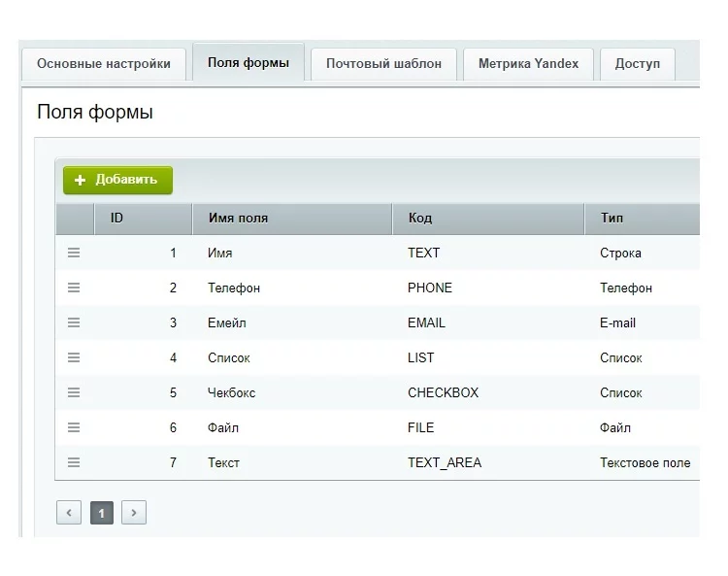
Task: Select page 1 in the pagination
Action: 102,513
